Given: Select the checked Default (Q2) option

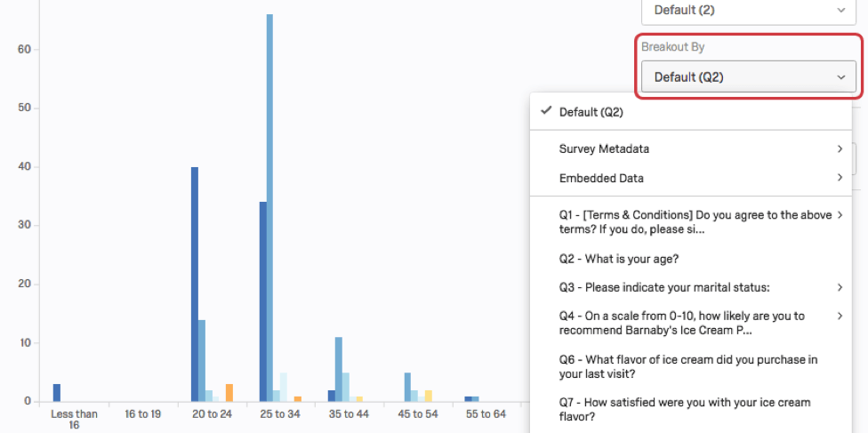Looking at the screenshot, I should [591, 112].
